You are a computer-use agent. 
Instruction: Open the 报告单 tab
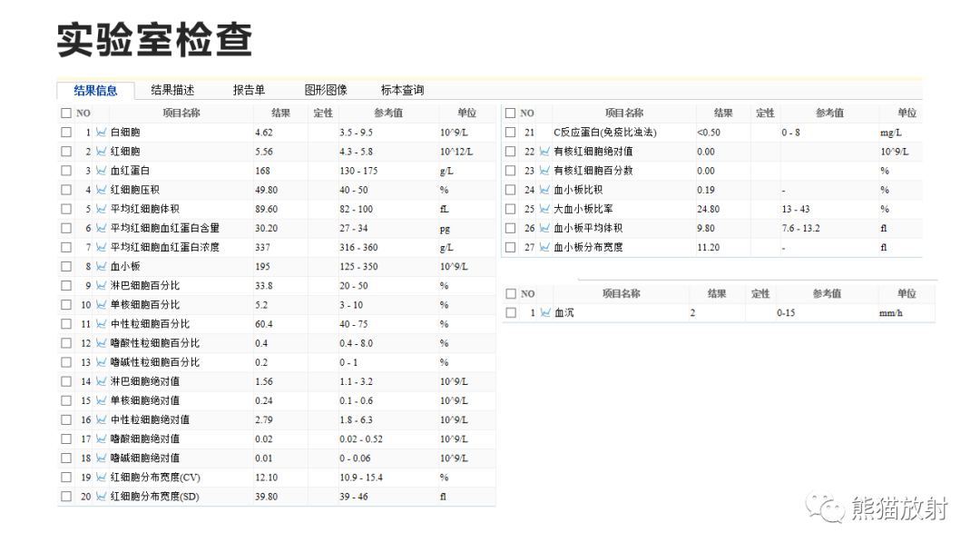[x=249, y=90]
